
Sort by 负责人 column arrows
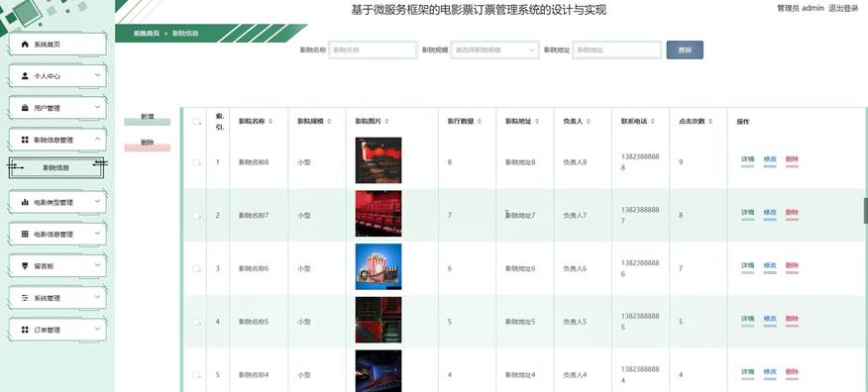(x=588, y=121)
